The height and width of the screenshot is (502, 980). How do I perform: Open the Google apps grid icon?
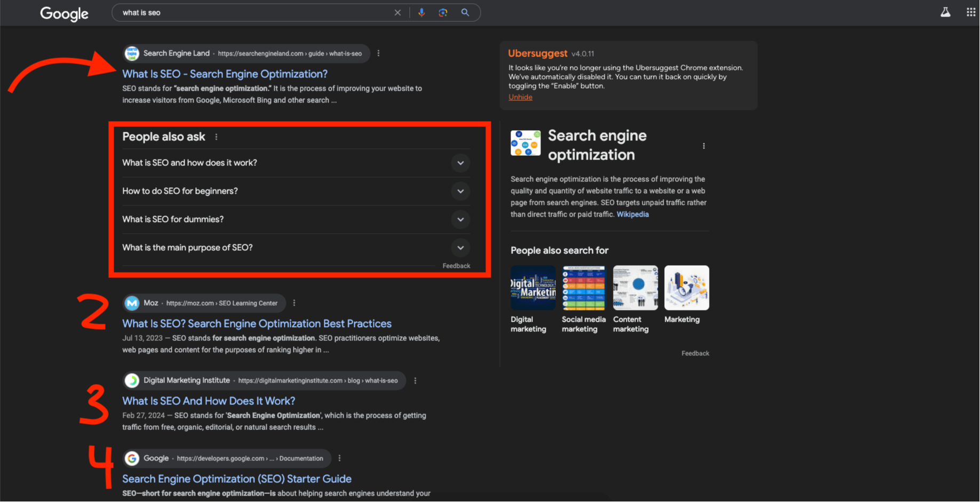tap(971, 12)
